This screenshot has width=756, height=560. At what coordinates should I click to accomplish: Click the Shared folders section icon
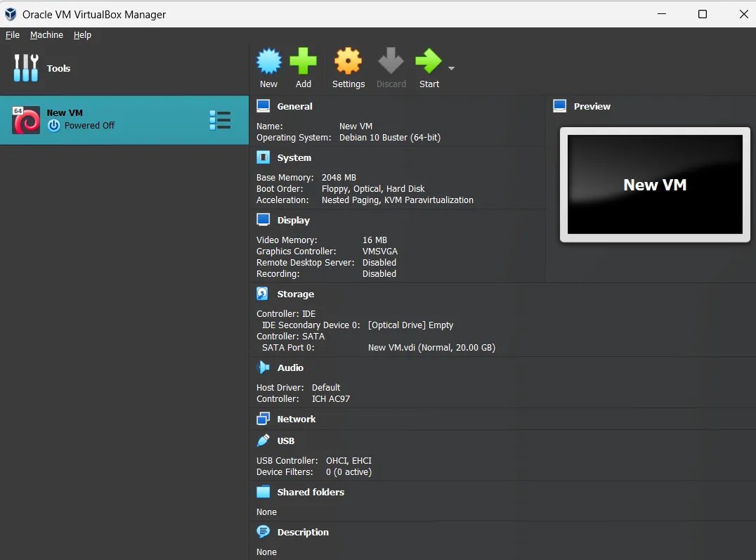[264, 492]
